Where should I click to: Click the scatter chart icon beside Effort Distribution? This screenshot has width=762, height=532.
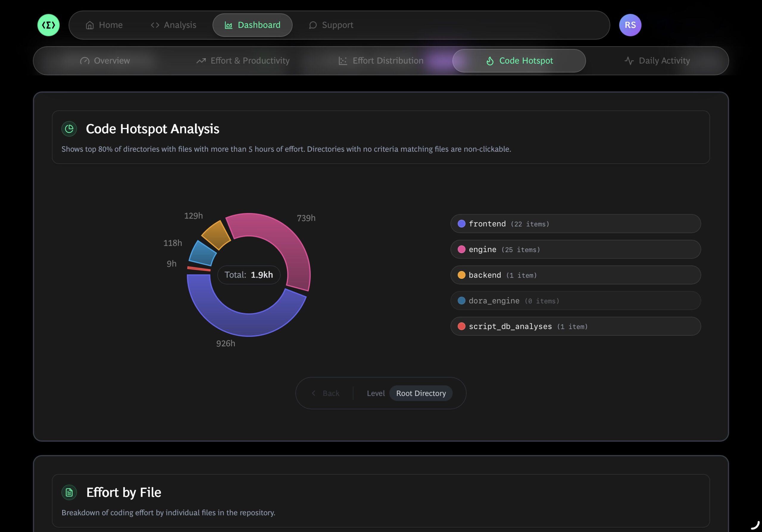point(343,61)
